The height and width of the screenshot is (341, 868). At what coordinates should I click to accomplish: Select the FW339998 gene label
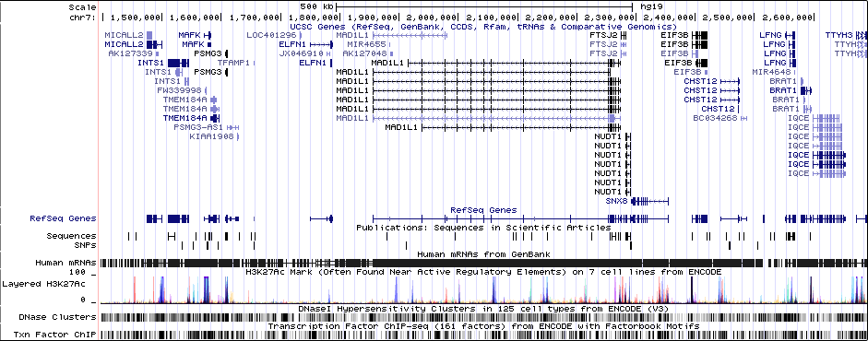tap(180, 90)
